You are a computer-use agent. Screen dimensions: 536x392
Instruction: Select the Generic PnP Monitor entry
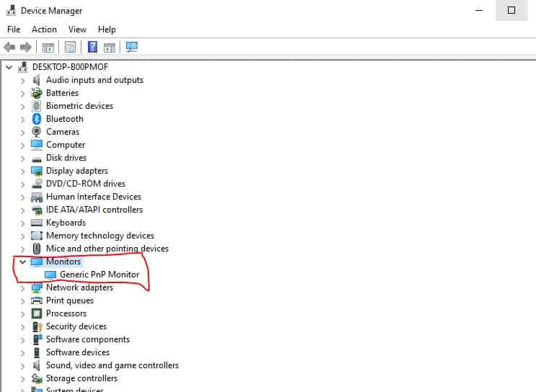click(x=99, y=275)
